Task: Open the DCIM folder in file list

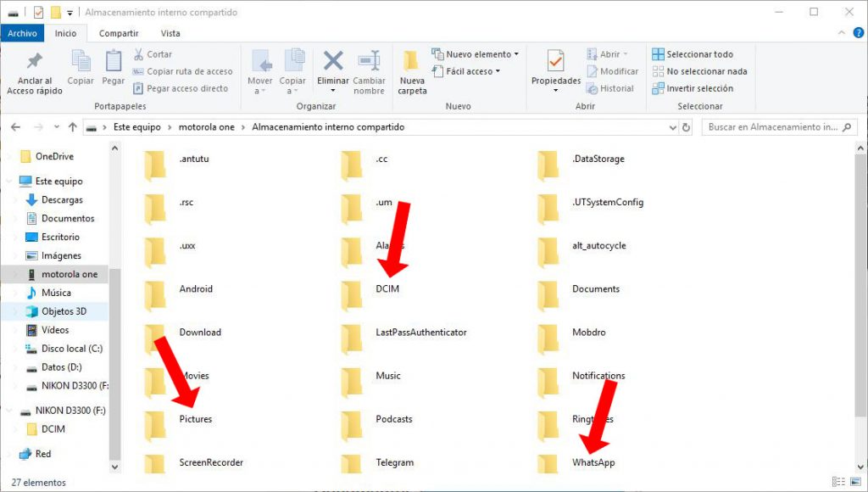Action: [x=387, y=289]
